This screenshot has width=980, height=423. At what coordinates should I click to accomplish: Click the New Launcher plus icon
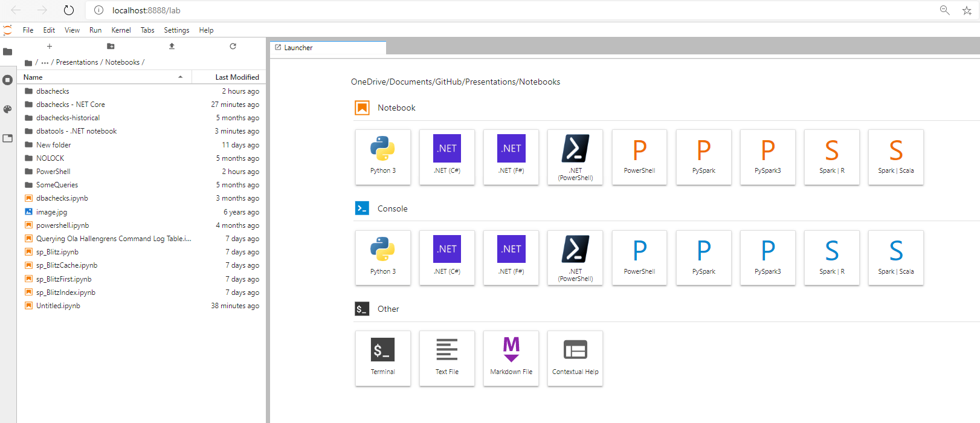[x=50, y=47]
